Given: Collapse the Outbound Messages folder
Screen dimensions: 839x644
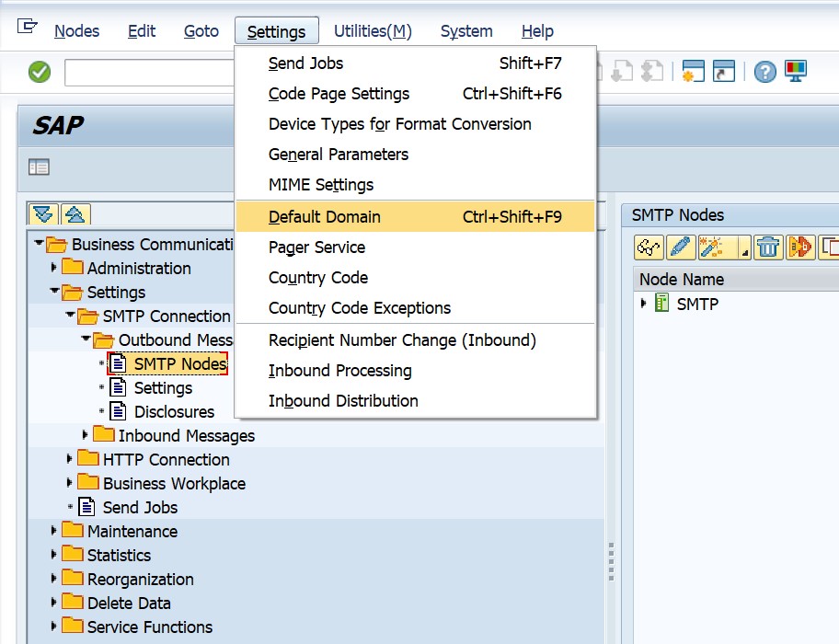Looking at the screenshot, I should (86, 339).
